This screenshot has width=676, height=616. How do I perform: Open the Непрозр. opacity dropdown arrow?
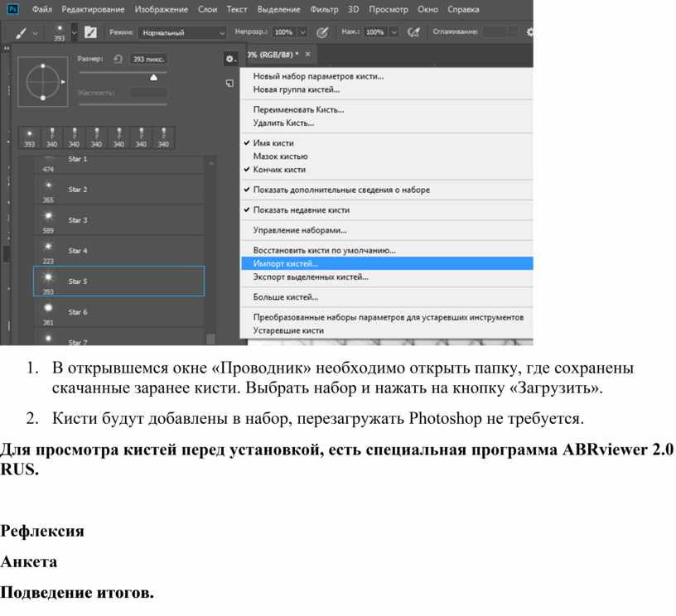302,32
